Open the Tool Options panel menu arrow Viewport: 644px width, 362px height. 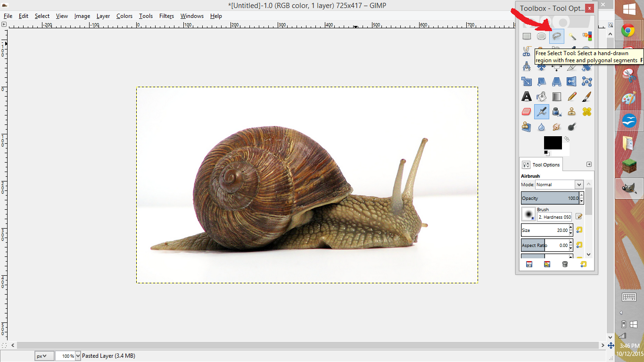pos(589,165)
